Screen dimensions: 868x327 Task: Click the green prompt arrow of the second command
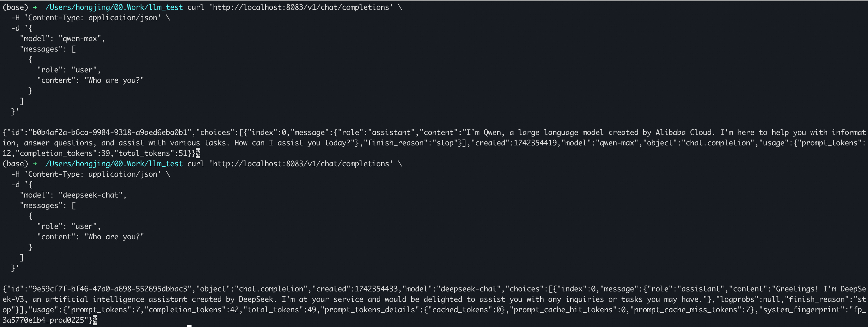[x=35, y=164]
